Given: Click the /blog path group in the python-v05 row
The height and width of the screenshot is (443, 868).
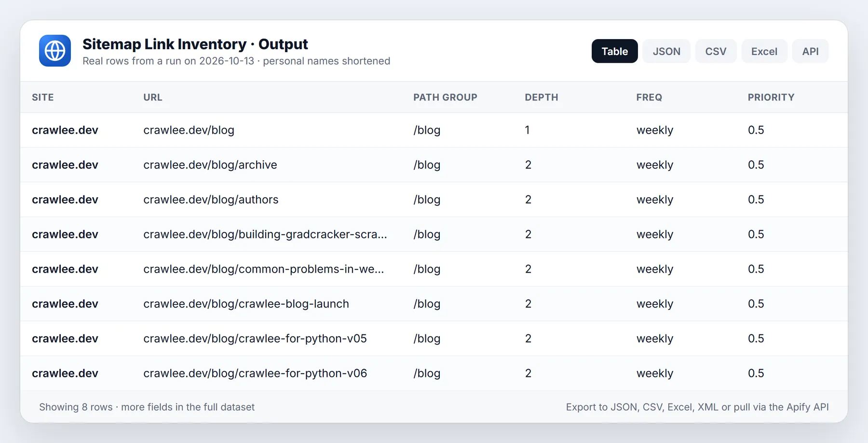Looking at the screenshot, I should click(427, 338).
